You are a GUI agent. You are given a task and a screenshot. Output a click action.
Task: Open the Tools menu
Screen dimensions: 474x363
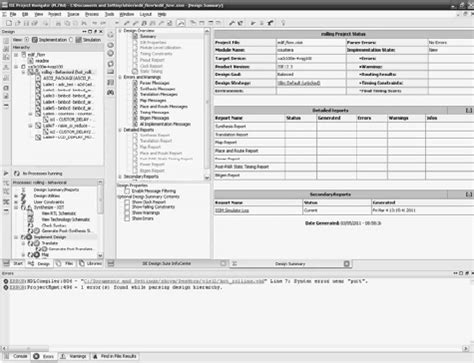point(109,14)
